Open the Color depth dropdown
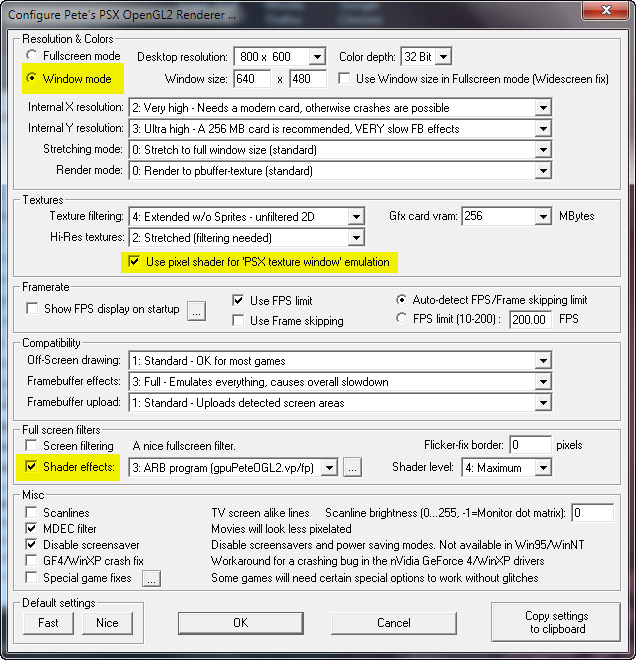 (426, 56)
